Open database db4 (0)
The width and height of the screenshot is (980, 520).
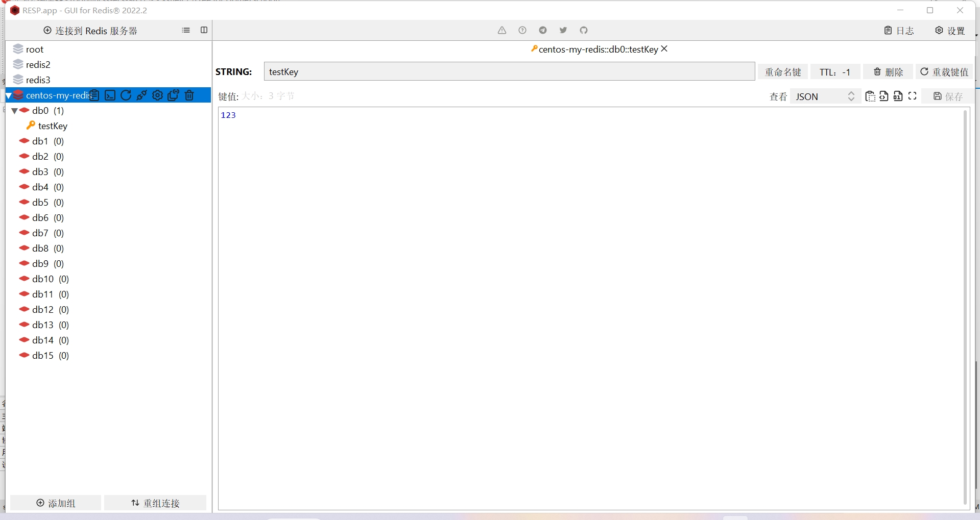pyautogui.click(x=48, y=187)
